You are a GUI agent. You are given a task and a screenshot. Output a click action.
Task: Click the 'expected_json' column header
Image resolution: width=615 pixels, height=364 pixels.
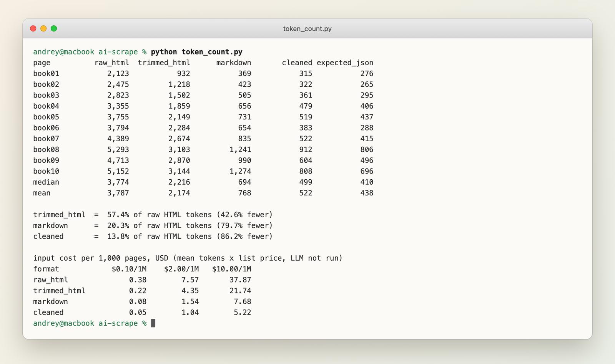pos(345,63)
